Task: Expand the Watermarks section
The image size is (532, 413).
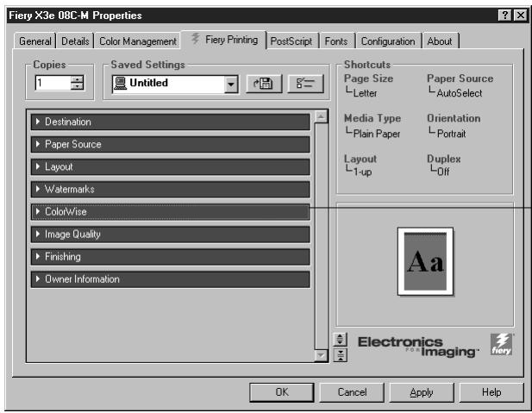Action: pyautogui.click(x=171, y=190)
